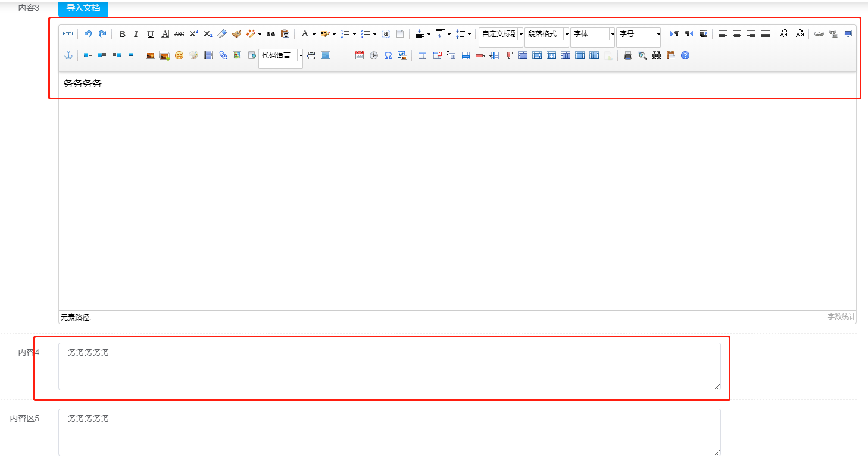868x464 pixels.
Task: Set text direction right to left
Action: 689,34
